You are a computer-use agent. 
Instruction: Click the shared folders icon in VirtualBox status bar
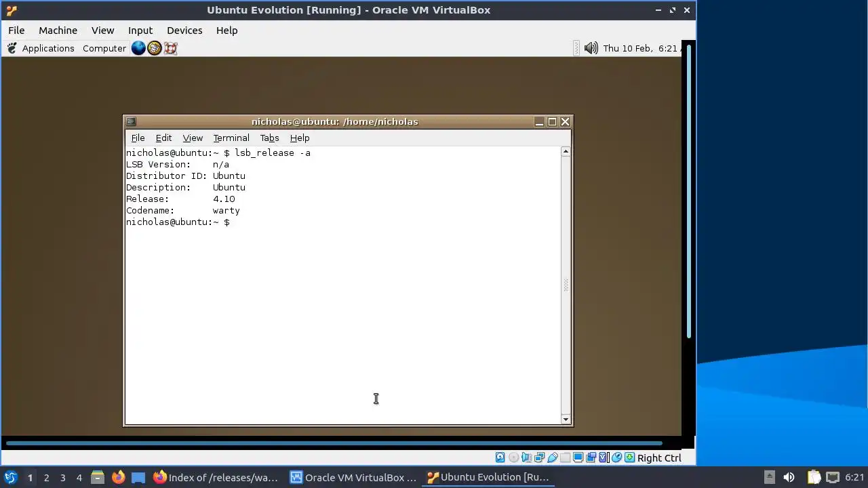click(x=565, y=457)
